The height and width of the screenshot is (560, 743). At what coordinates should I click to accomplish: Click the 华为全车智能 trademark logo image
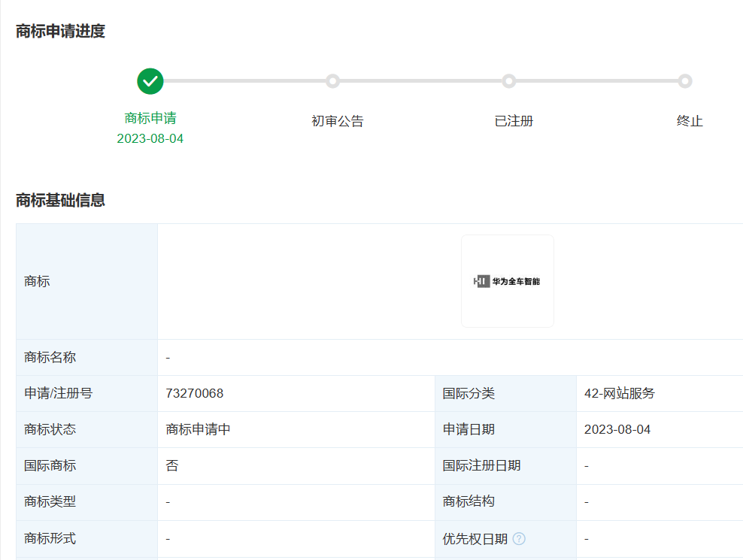[x=508, y=281]
